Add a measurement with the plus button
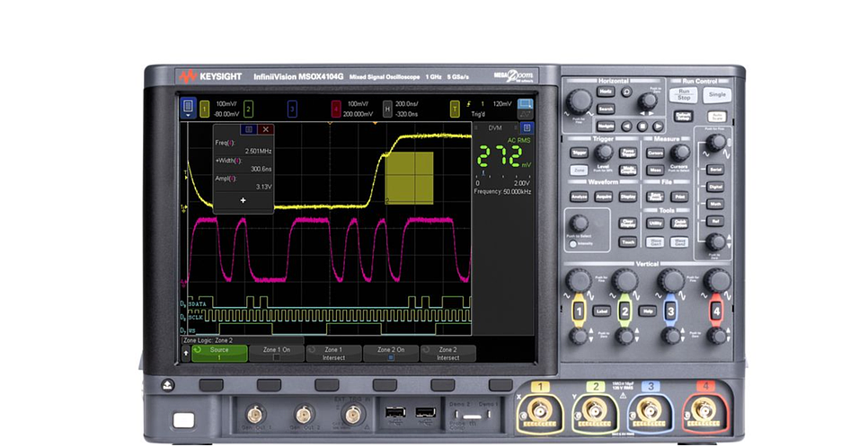Image resolution: width=868 pixels, height=447 pixels. (243, 200)
